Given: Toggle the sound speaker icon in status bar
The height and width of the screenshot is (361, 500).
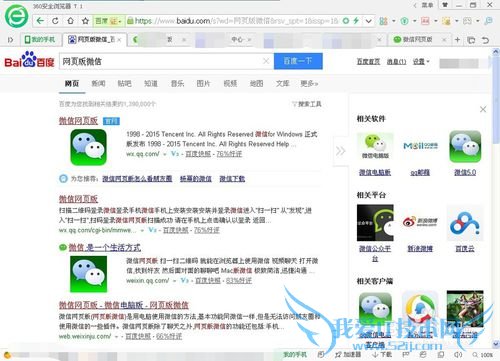Looking at the screenshot, I should point(458,355).
